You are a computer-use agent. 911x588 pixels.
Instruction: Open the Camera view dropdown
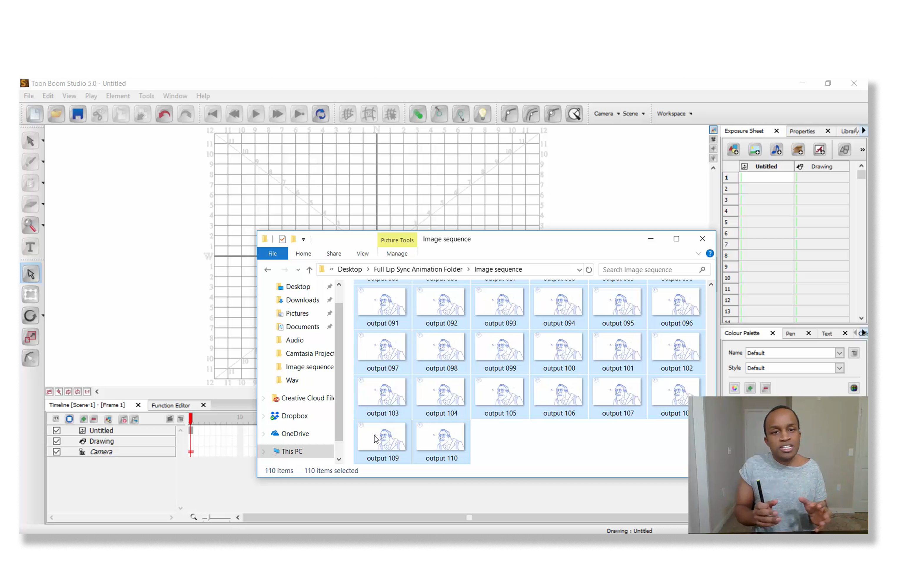click(x=606, y=114)
